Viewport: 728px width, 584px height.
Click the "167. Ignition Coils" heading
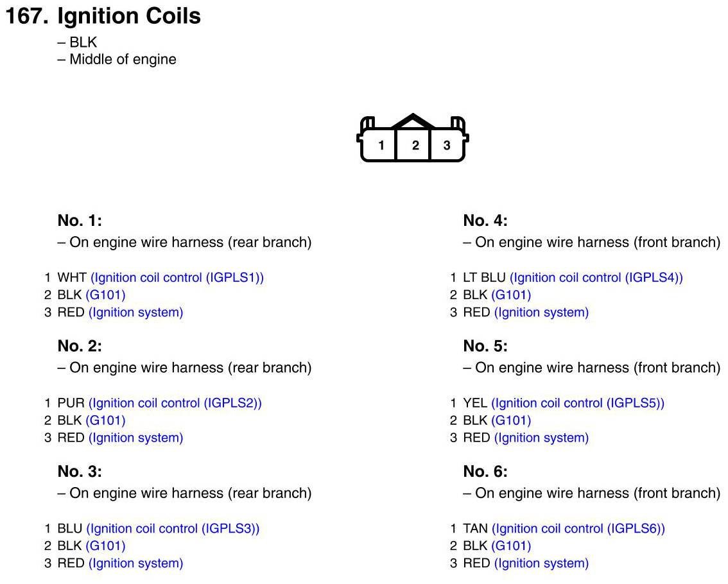103,17
